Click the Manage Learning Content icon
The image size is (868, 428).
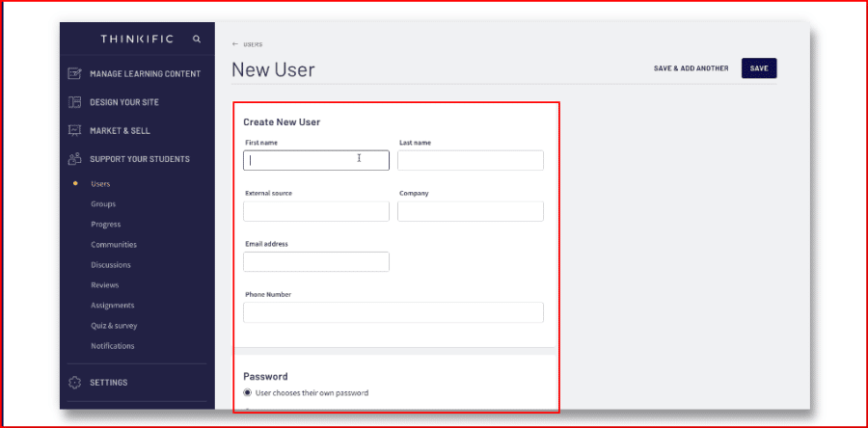point(74,73)
